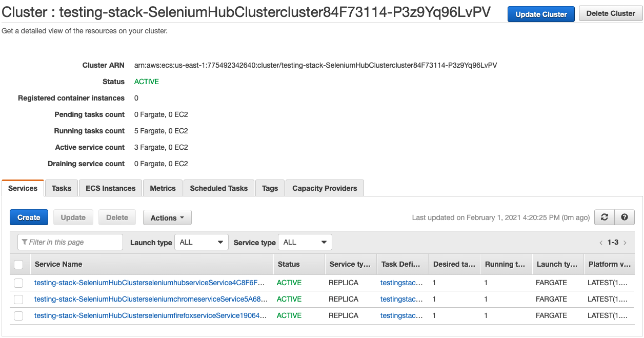Check the seleniumhubservice row checkbox
Image resolution: width=644 pixels, height=338 pixels.
coord(18,283)
